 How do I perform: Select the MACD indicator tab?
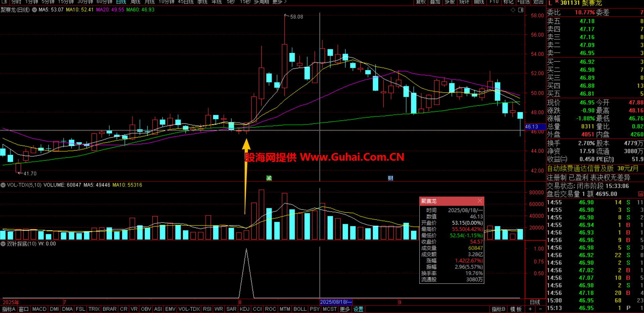tap(39, 309)
